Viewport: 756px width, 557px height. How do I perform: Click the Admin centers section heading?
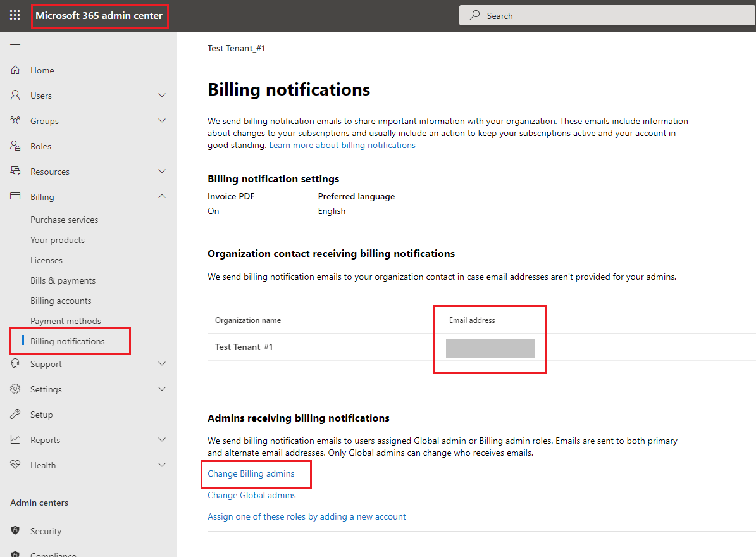pos(39,503)
